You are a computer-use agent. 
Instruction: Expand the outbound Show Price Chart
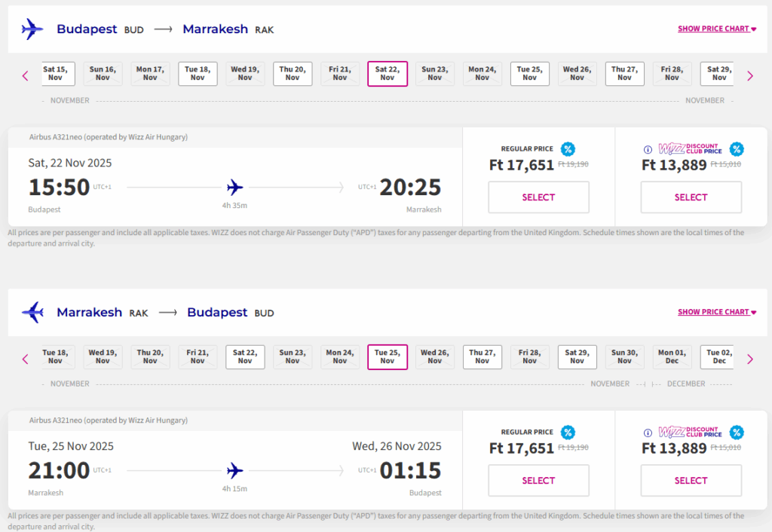coord(716,29)
